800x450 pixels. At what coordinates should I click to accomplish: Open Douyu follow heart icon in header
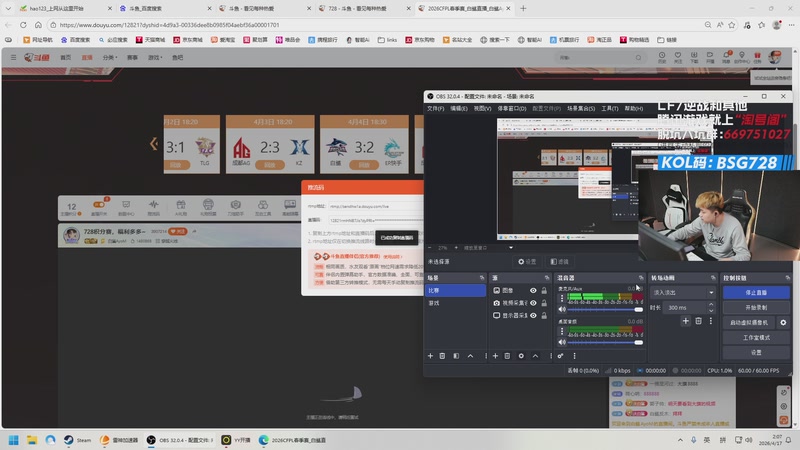678,57
